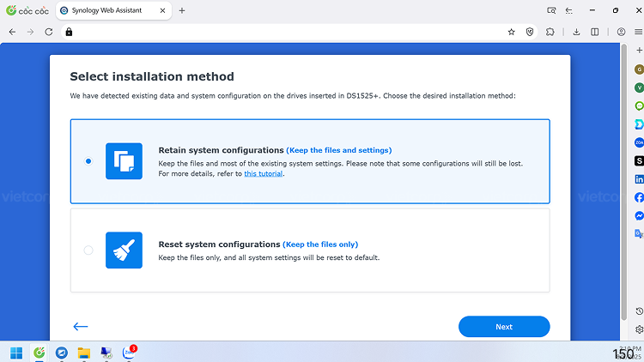Reload the current page
Image resolution: width=644 pixels, height=362 pixels.
[x=48, y=32]
